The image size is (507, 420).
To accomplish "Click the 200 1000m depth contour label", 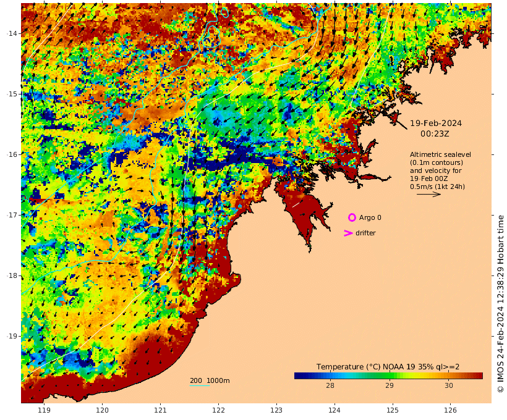I will pos(210,380).
